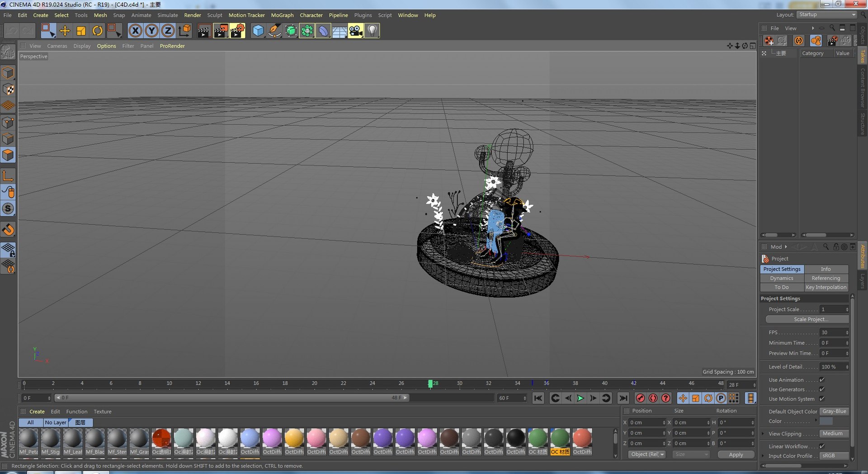Toggle the Y axis lock
This screenshot has width=868, height=474.
click(x=151, y=31)
